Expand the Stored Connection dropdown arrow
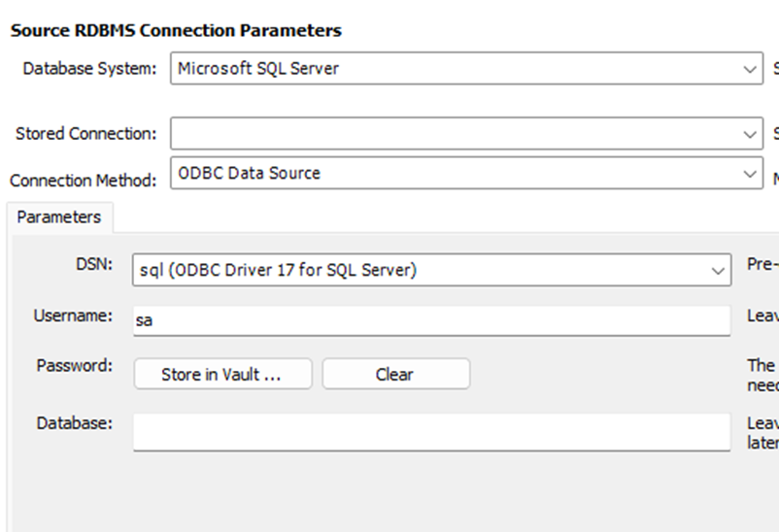This screenshot has width=779, height=532. 749,134
